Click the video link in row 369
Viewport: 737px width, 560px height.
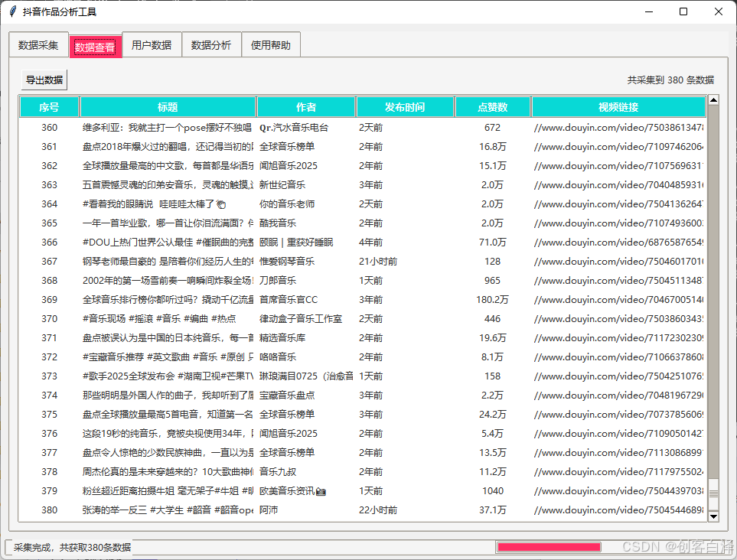[618, 300]
